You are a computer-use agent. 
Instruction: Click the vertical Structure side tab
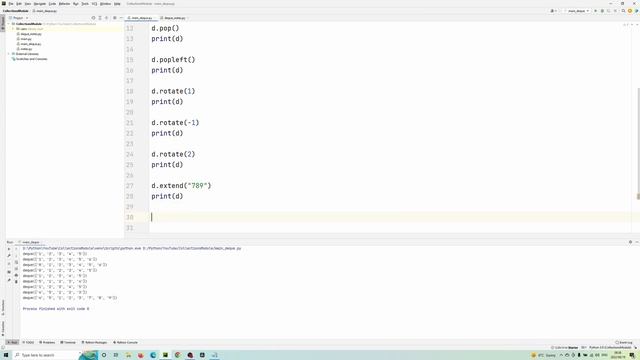click(x=3, y=307)
